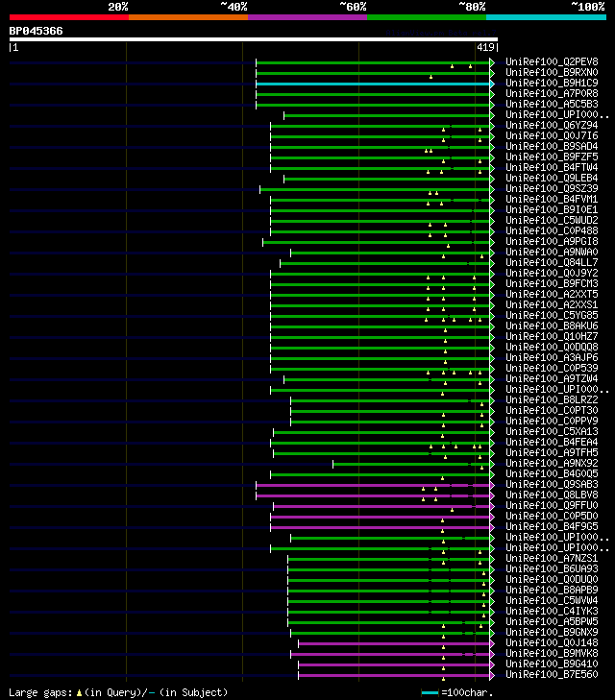Select hit UniRef100_Q9LEB4

coord(552,179)
